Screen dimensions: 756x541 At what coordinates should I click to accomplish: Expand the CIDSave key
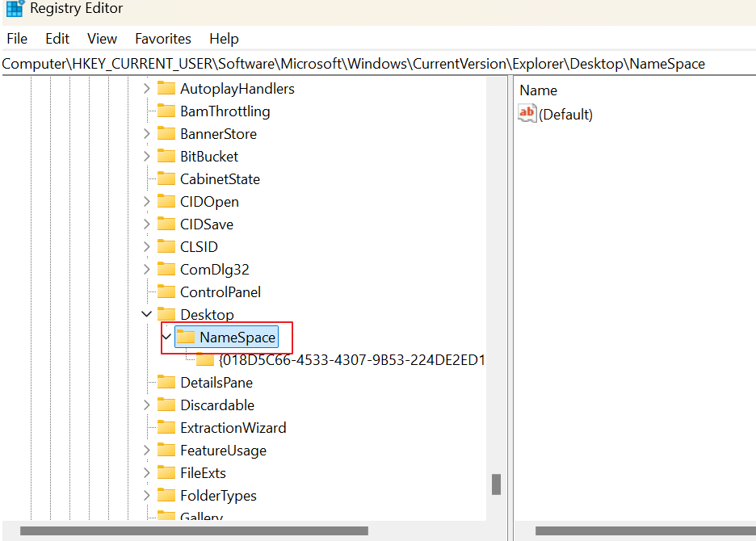(146, 224)
